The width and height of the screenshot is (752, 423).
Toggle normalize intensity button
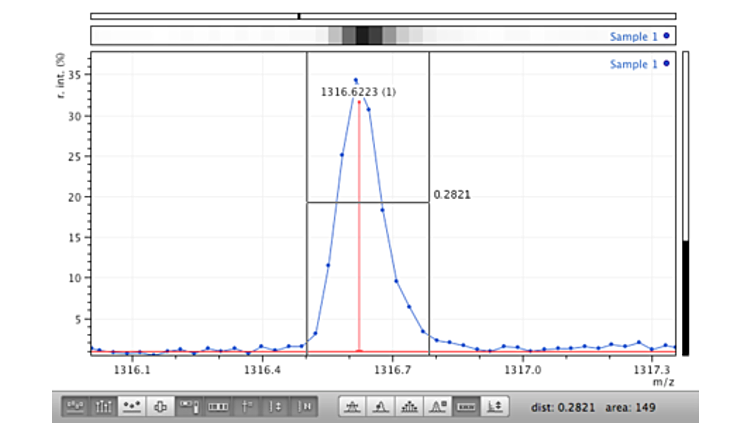(x=304, y=407)
